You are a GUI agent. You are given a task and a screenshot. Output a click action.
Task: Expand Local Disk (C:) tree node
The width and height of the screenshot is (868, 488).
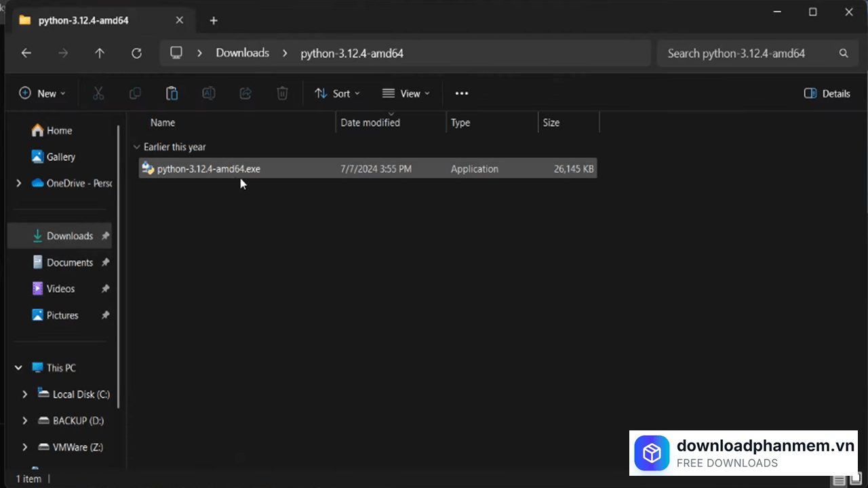(x=25, y=394)
